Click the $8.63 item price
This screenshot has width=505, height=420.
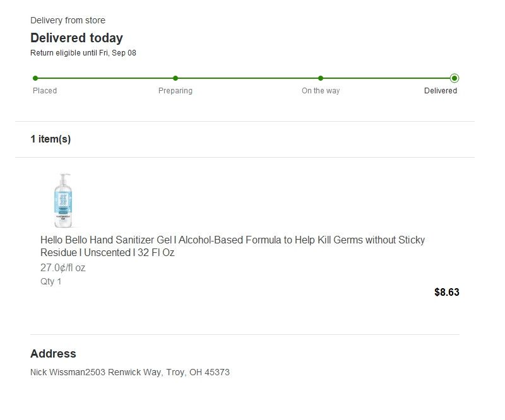click(x=447, y=292)
